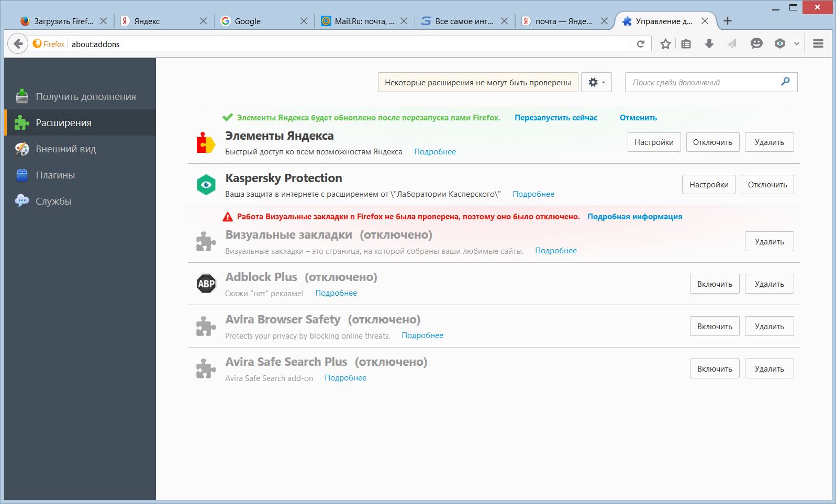Switch to the Яндекс tab
The width and height of the screenshot is (836, 504).
click(x=164, y=21)
